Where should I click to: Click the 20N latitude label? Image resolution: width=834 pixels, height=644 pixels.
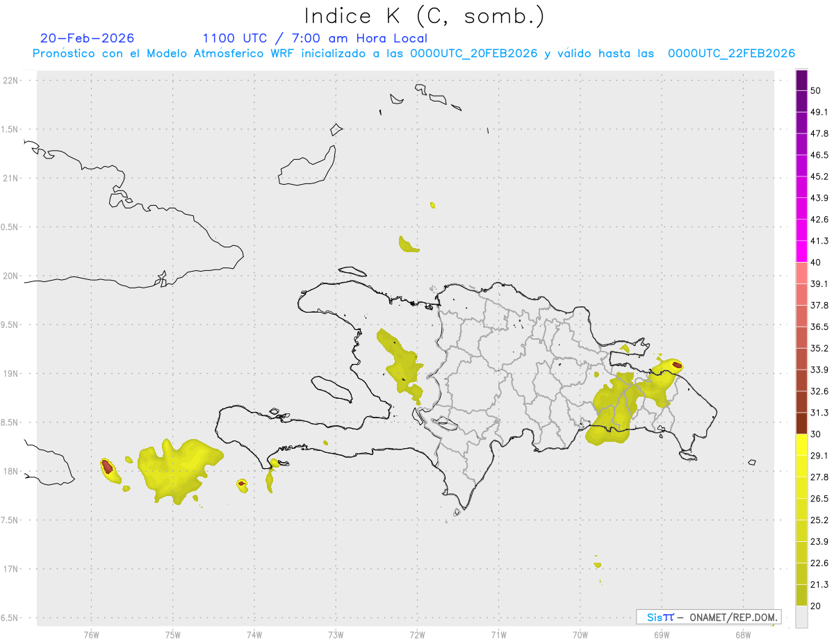click(10, 276)
